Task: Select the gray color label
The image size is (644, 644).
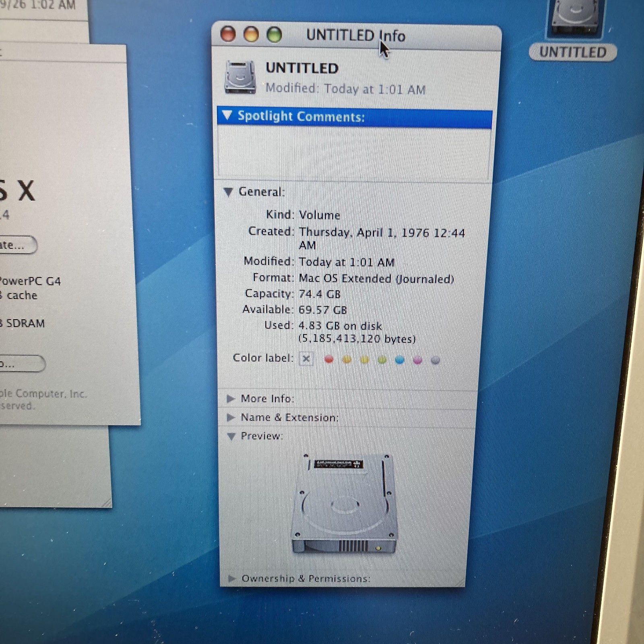Action: coord(436,360)
